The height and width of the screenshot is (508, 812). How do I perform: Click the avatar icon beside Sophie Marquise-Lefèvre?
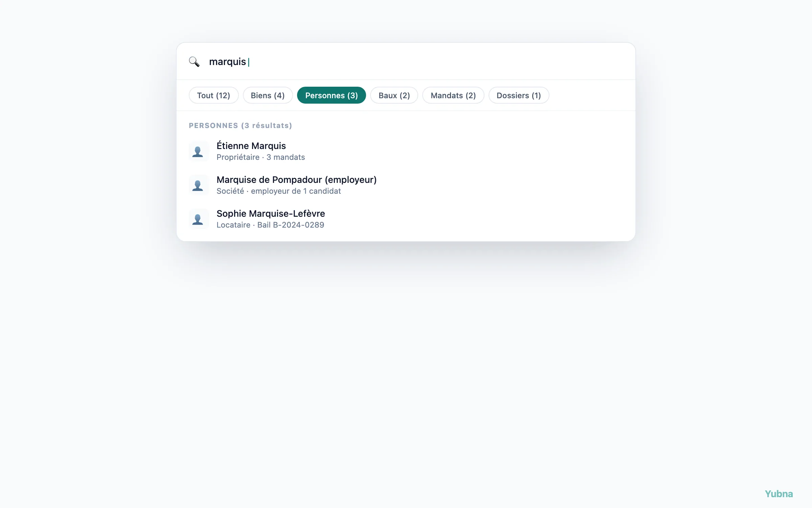coord(198,219)
